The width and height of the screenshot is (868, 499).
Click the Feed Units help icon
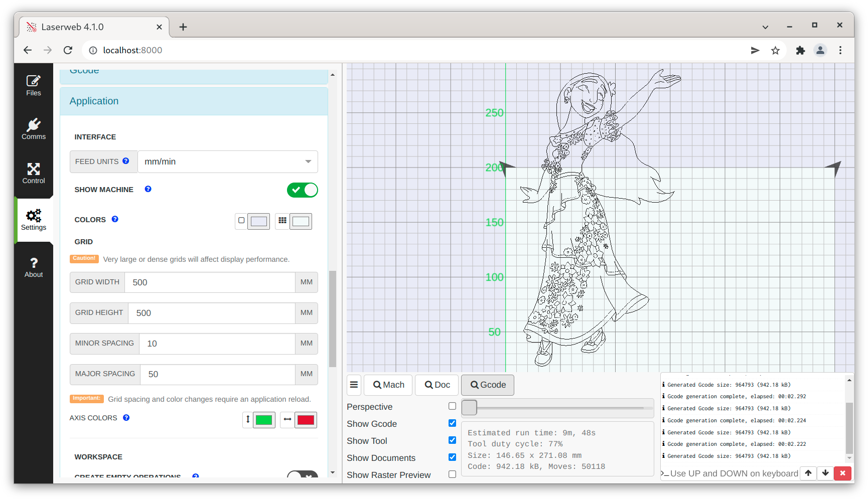pyautogui.click(x=126, y=161)
